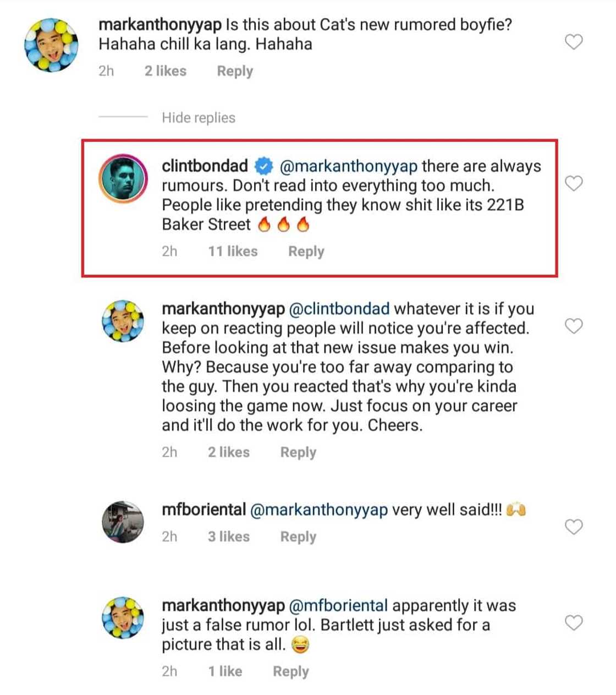The image size is (616, 695).
Task: Open the clintbondad username link
Action: [205, 166]
